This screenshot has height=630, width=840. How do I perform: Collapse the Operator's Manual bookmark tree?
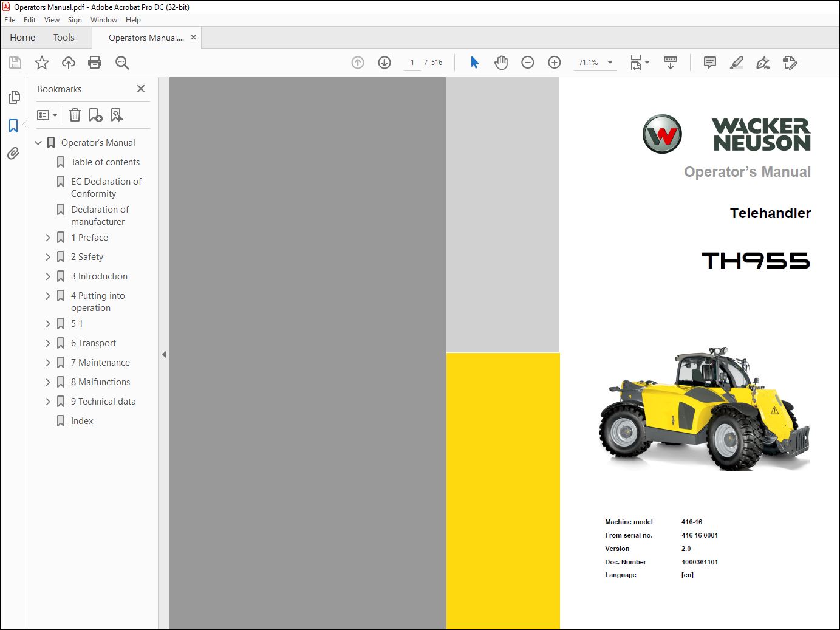[38, 143]
